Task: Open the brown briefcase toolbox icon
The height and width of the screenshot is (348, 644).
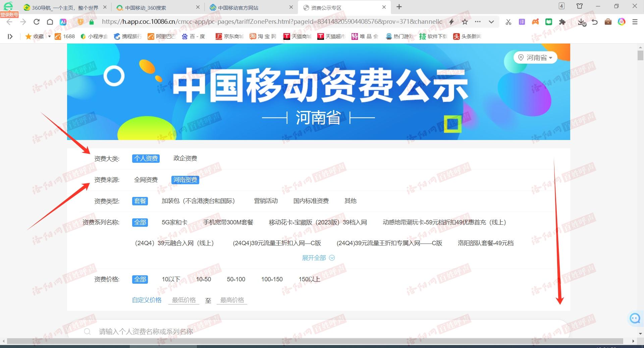Action: click(x=608, y=22)
